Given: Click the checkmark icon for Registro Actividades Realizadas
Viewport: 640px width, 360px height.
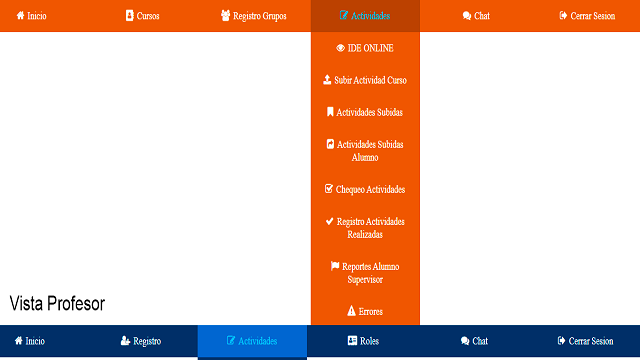Looking at the screenshot, I should pos(330,221).
